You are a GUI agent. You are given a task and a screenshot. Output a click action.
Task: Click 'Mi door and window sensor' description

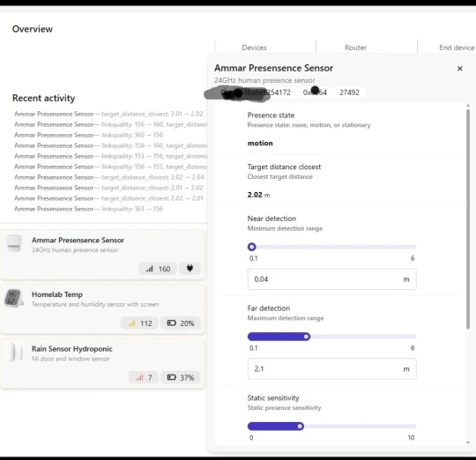(x=71, y=359)
